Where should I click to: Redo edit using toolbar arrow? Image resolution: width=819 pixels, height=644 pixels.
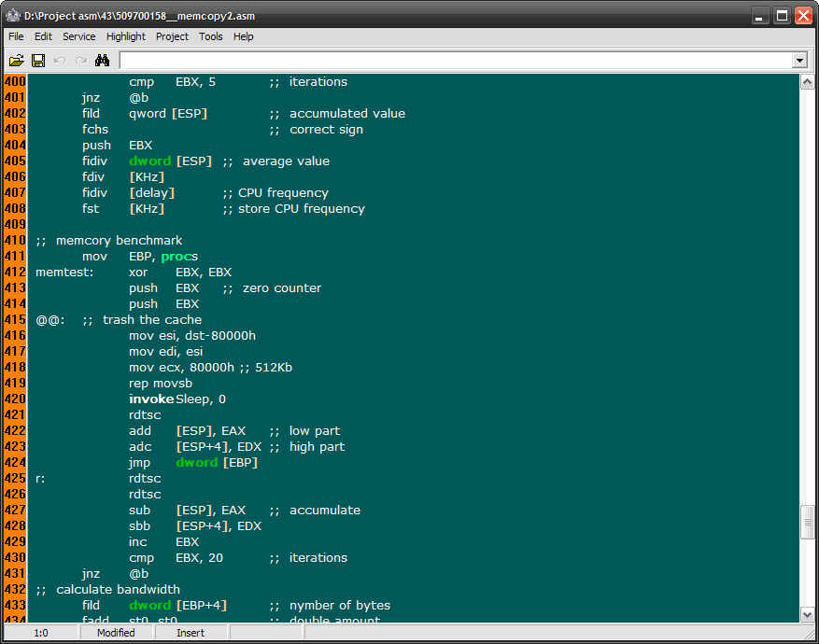pos(81,61)
